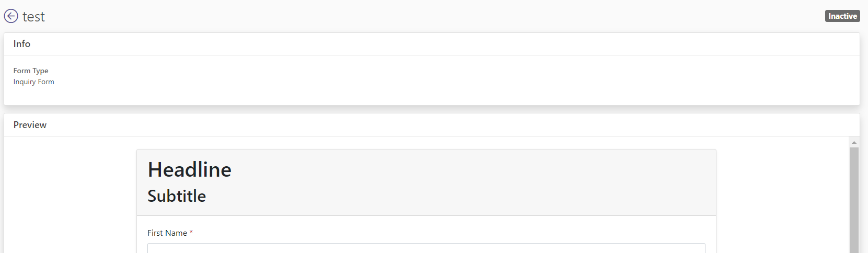
Task: Click the First Name field label
Action: tap(167, 233)
